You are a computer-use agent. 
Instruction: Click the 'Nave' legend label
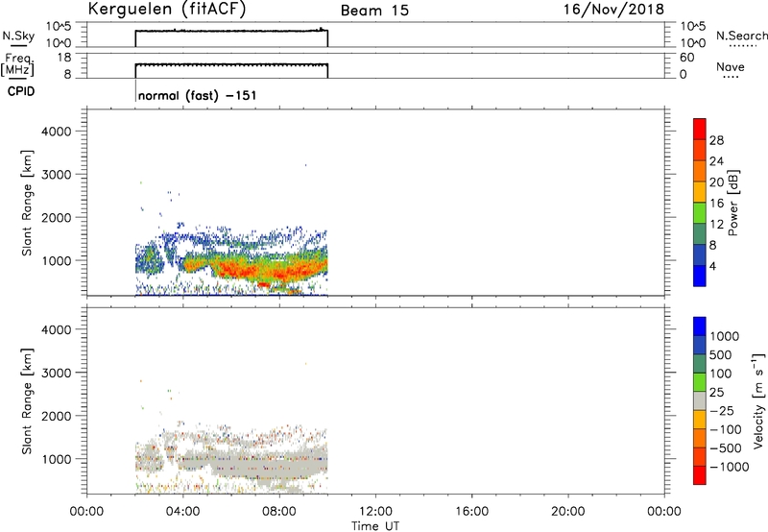coord(730,66)
